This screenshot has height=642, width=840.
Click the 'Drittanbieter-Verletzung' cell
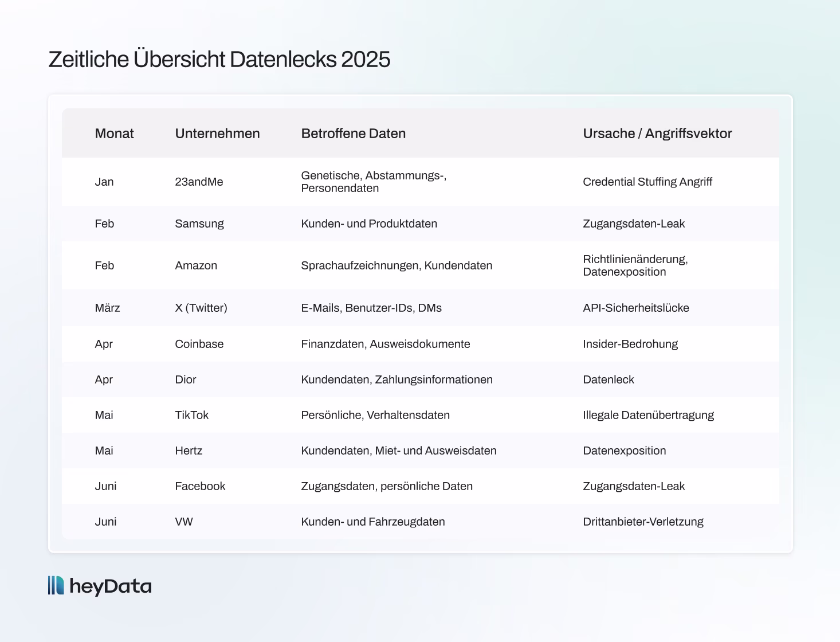(643, 522)
